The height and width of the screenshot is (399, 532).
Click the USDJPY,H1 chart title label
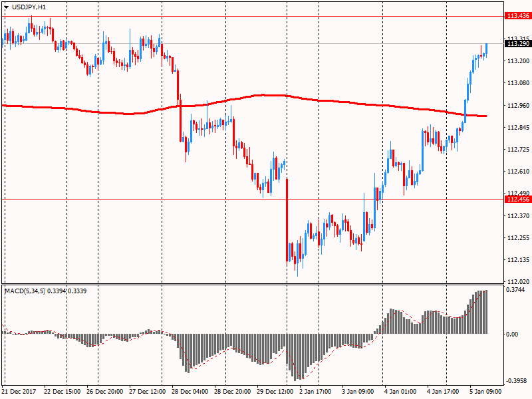[30, 7]
